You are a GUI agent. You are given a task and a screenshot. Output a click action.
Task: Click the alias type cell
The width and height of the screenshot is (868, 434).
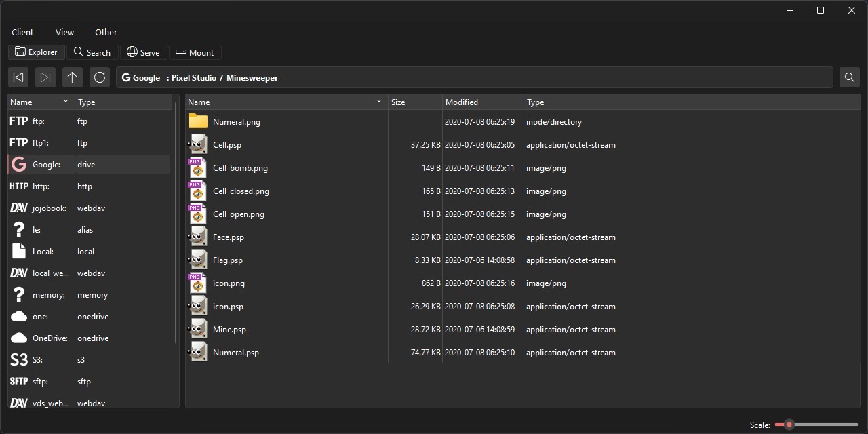[85, 230]
